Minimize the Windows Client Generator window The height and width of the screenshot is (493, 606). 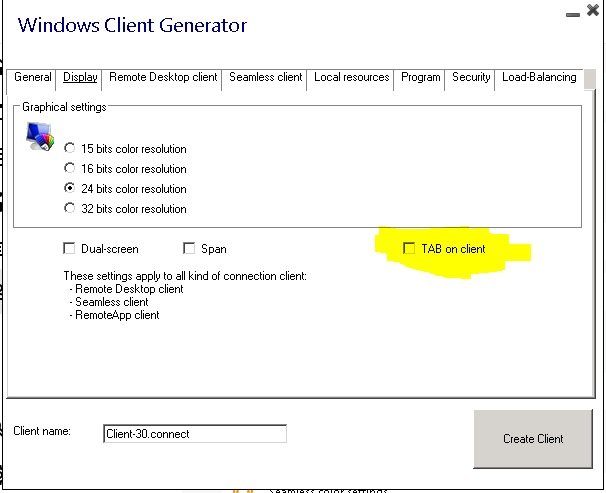pos(571,15)
